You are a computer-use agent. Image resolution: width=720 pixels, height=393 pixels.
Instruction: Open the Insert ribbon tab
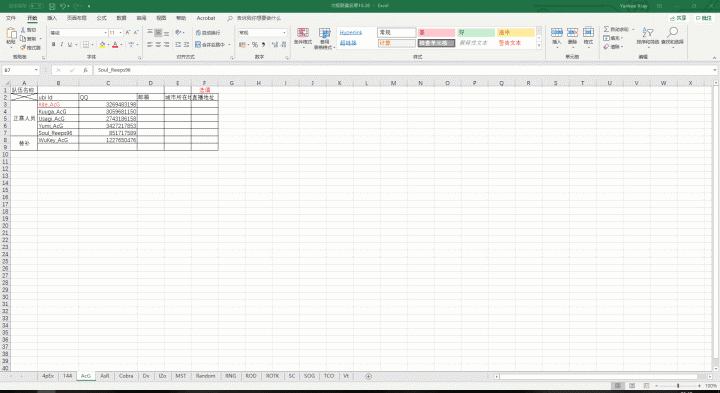[52, 18]
